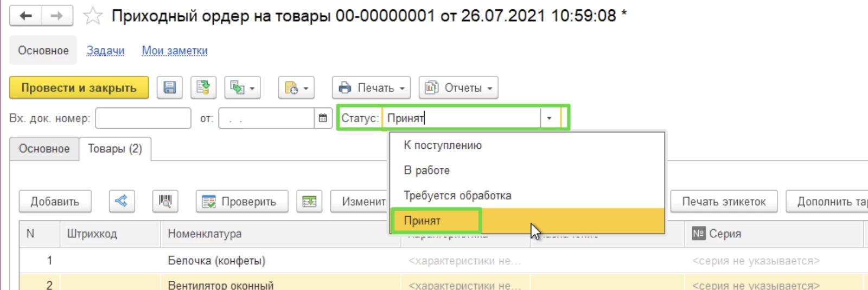The image size is (868, 290).
Task: Expand the create-based-on dropdown button
Action: 242,87
